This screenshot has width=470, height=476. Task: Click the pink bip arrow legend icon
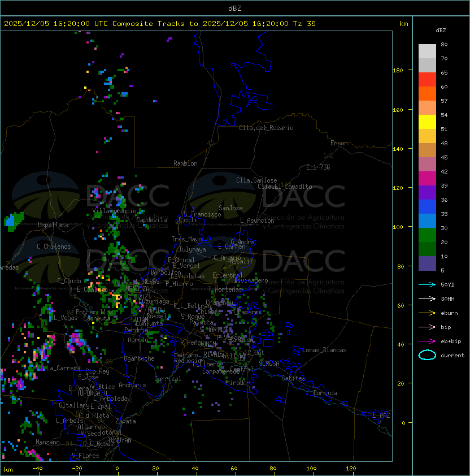[427, 327]
